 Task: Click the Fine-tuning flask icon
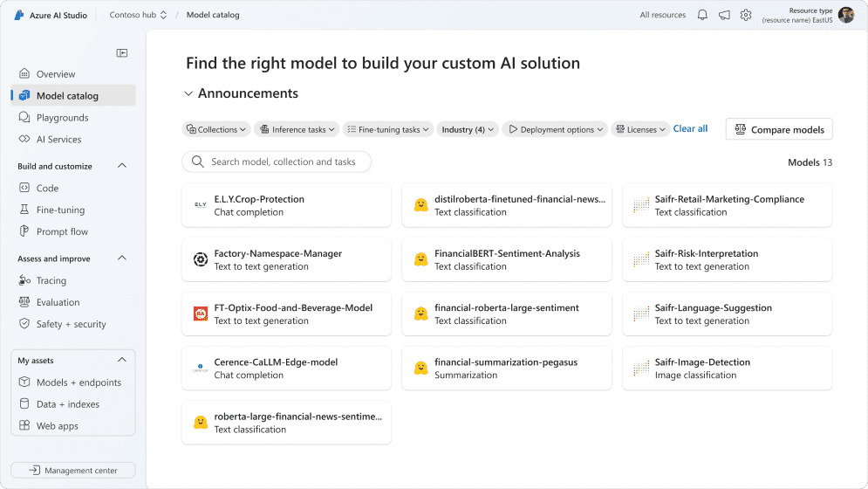(x=24, y=209)
